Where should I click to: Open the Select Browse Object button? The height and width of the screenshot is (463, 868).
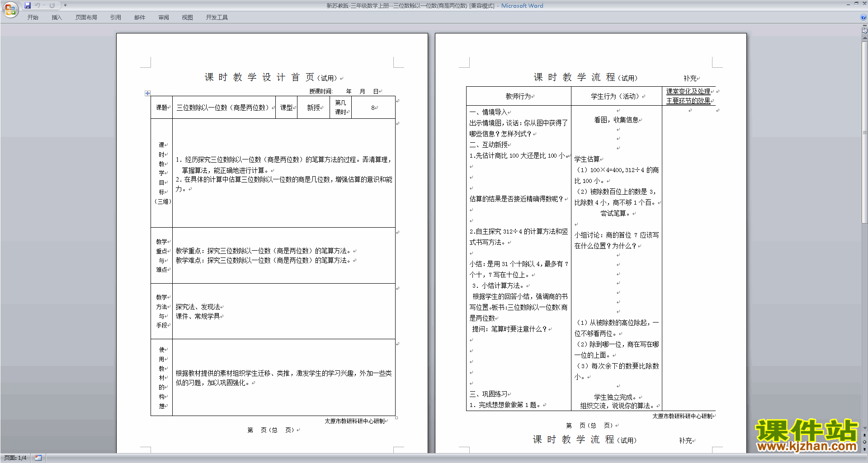coord(865,442)
